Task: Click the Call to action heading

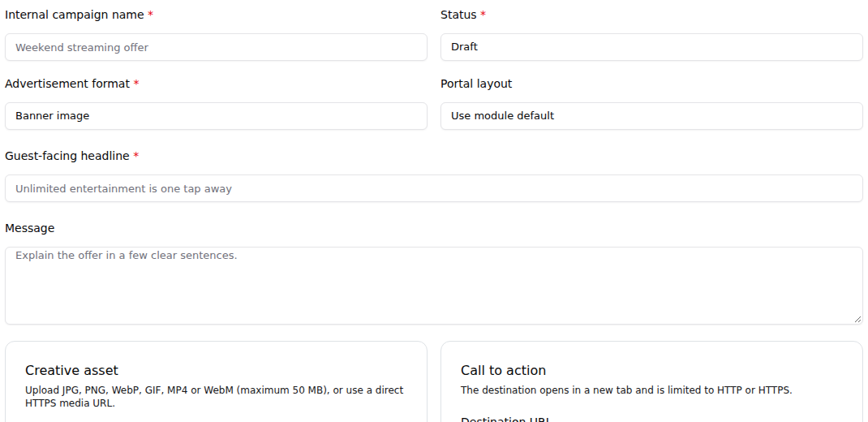Action: pos(503,371)
